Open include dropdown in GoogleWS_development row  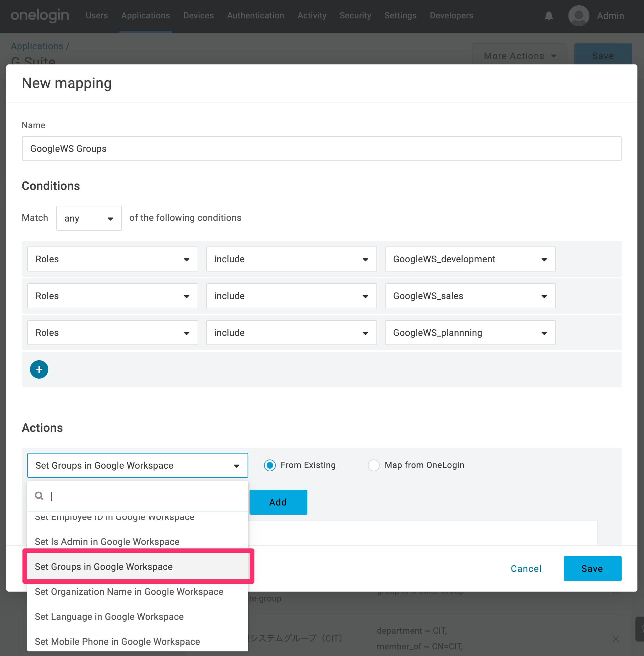coord(291,259)
